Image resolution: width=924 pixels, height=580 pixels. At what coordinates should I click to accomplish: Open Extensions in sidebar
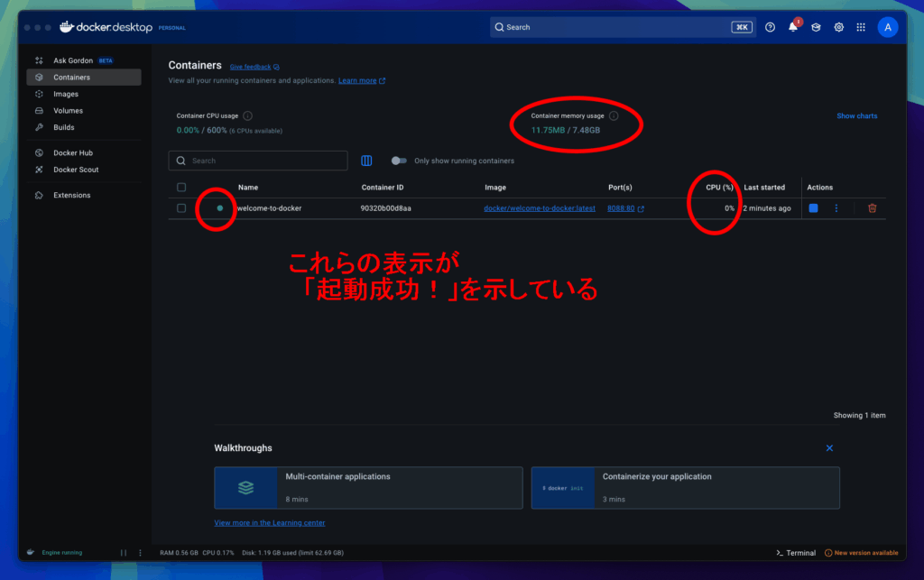pos(84,196)
